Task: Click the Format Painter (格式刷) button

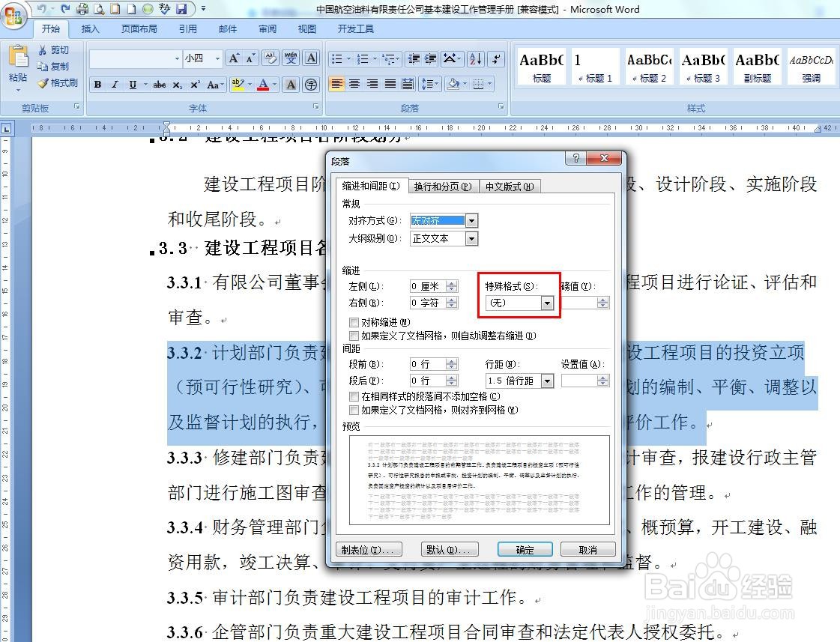Action: click(58, 83)
